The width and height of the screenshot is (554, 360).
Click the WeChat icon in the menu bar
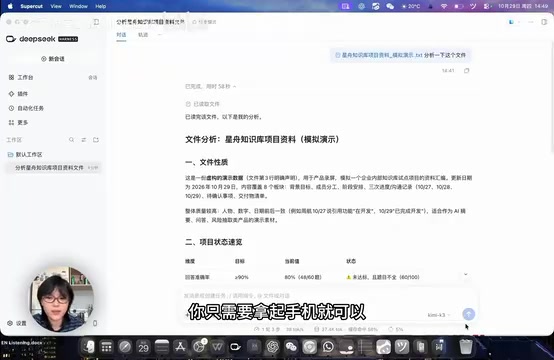point(390,6)
